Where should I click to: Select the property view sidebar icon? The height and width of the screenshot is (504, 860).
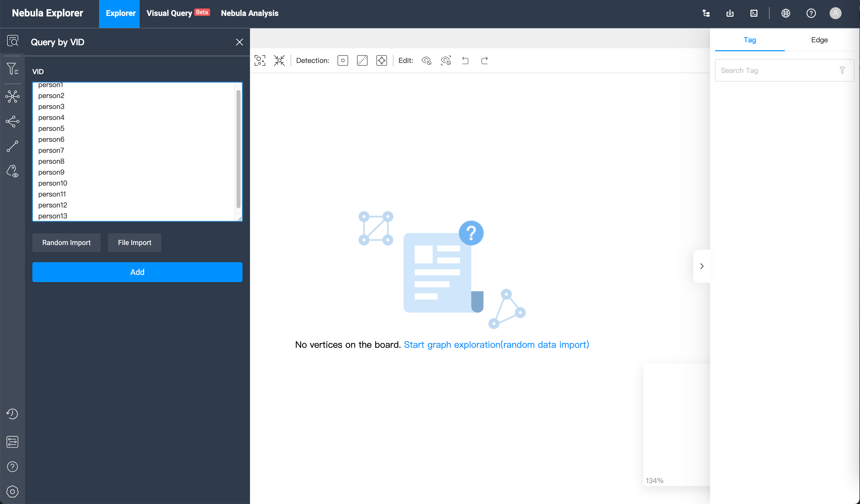(13, 171)
